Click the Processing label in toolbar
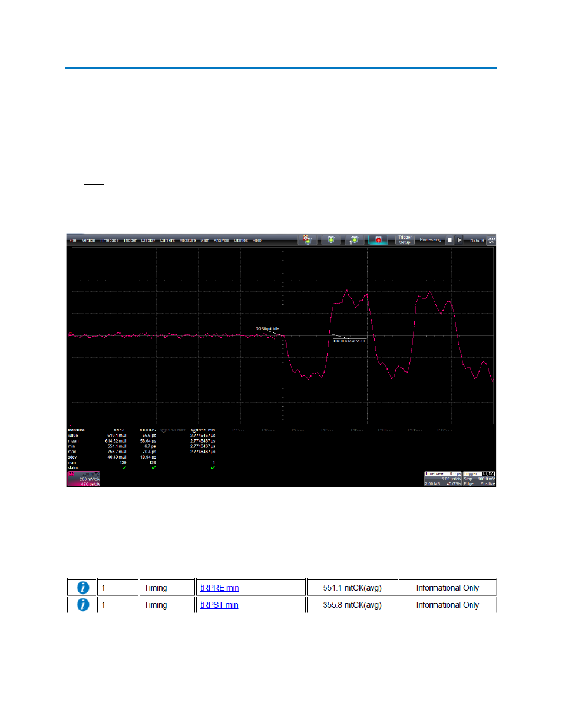562x728 pixels. [431, 240]
